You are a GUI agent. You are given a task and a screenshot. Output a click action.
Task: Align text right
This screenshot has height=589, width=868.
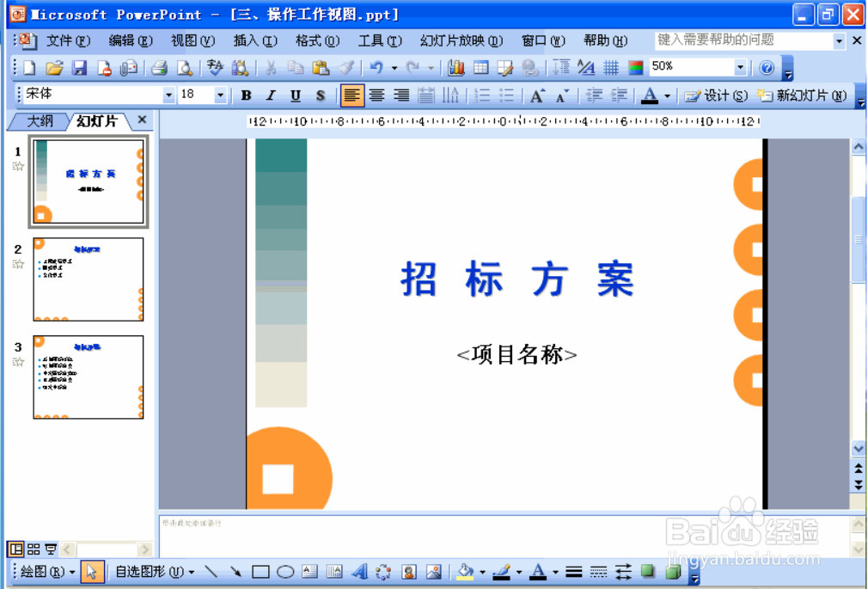402,95
